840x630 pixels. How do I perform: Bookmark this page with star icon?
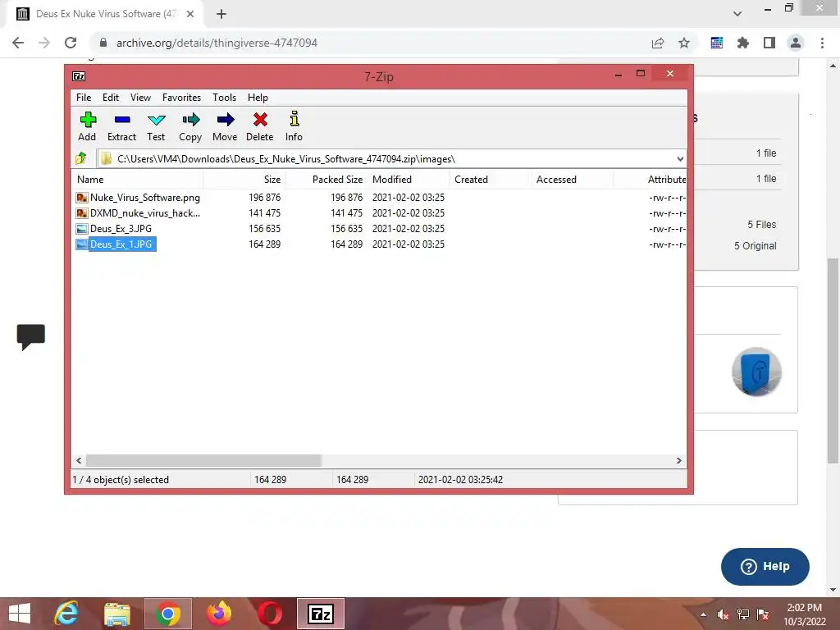684,43
